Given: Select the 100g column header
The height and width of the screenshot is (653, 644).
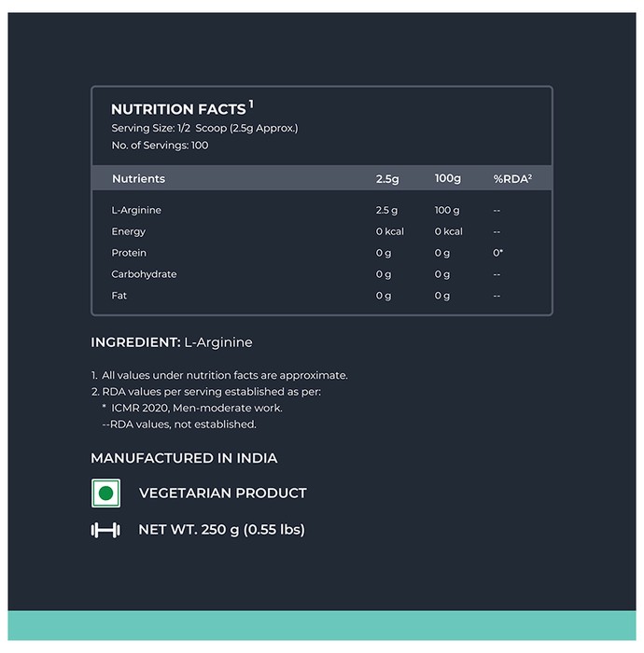Looking at the screenshot, I should click(447, 179).
